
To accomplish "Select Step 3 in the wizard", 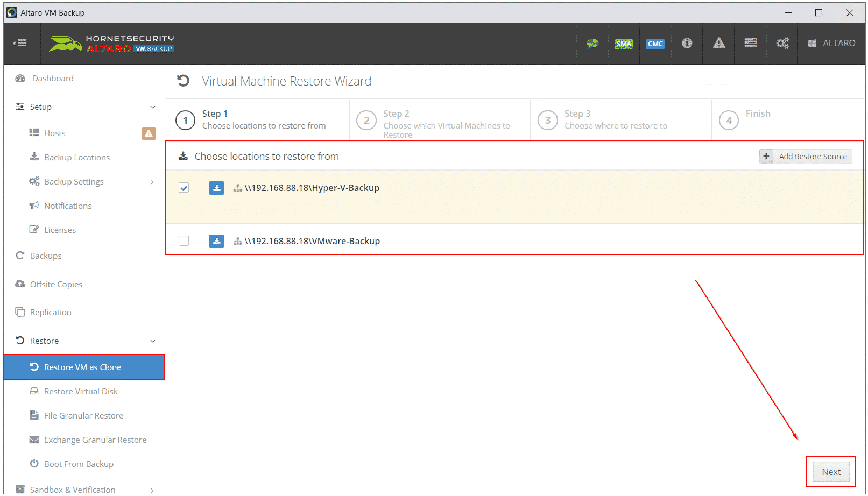I will click(621, 120).
